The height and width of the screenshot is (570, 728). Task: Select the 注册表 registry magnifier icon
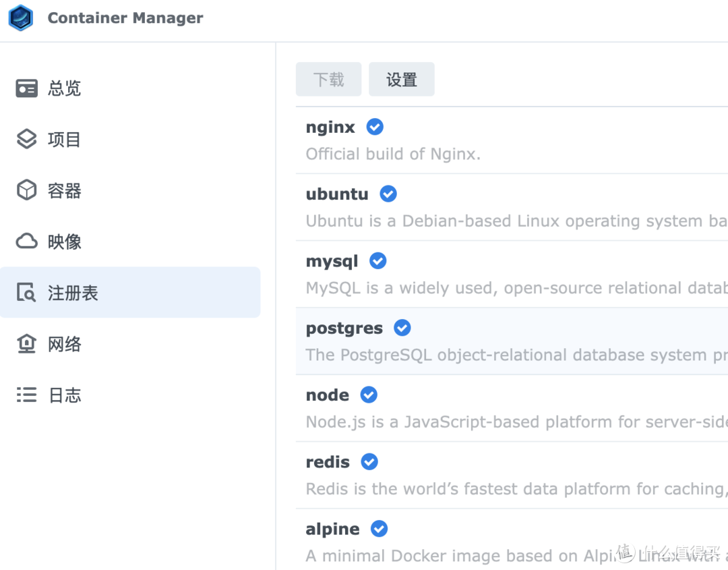pyautogui.click(x=26, y=292)
